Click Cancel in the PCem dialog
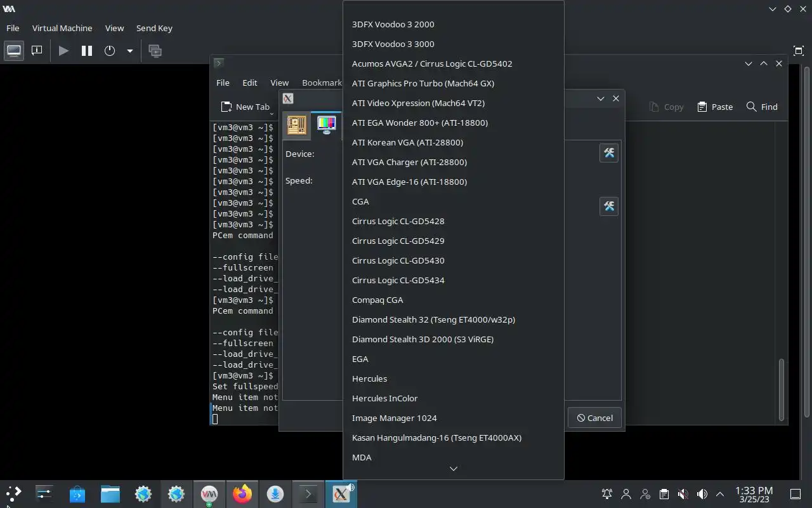812x508 pixels. coord(594,418)
